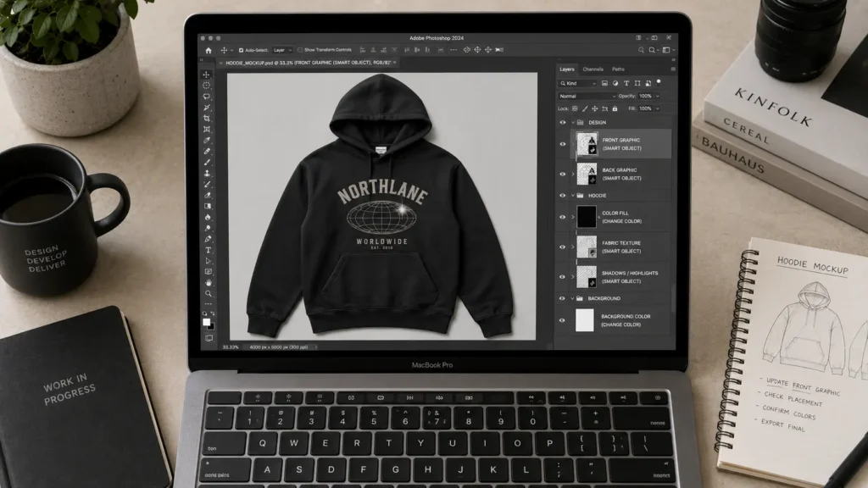Select the Path Selection arrow tool
The image size is (868, 488).
(209, 261)
